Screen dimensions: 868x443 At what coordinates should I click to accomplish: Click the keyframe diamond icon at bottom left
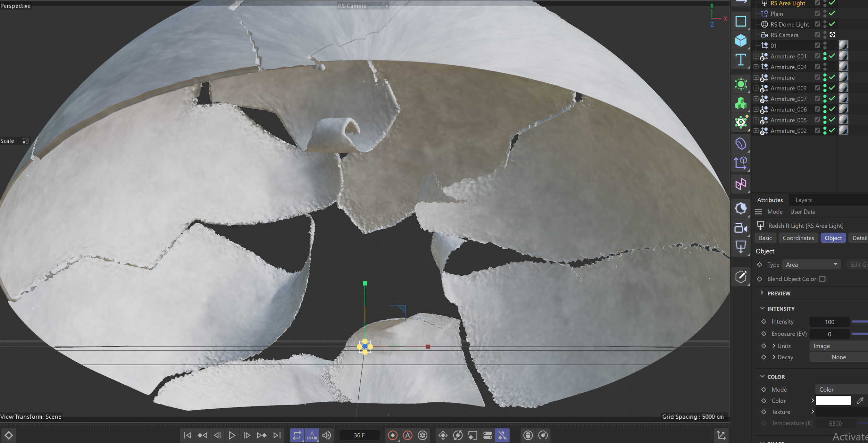9,435
